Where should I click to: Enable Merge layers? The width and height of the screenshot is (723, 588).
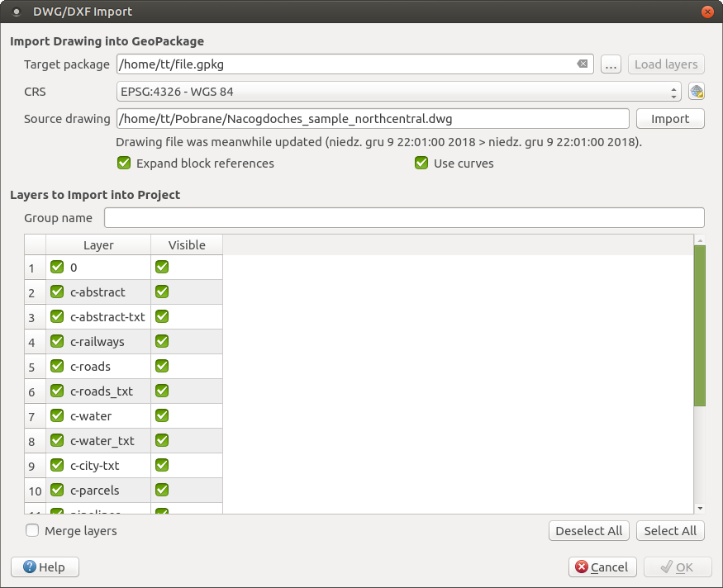(x=31, y=531)
